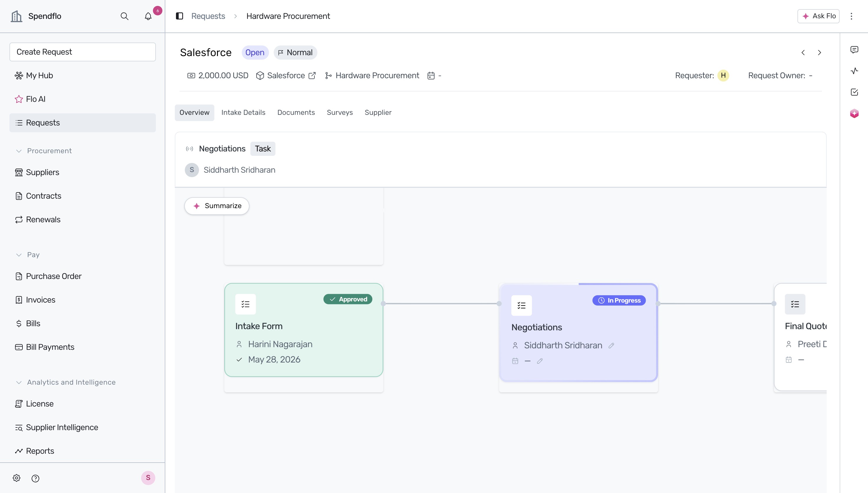Image resolution: width=868 pixels, height=493 pixels.
Task: Click the calendar date icon in request header
Action: point(431,76)
